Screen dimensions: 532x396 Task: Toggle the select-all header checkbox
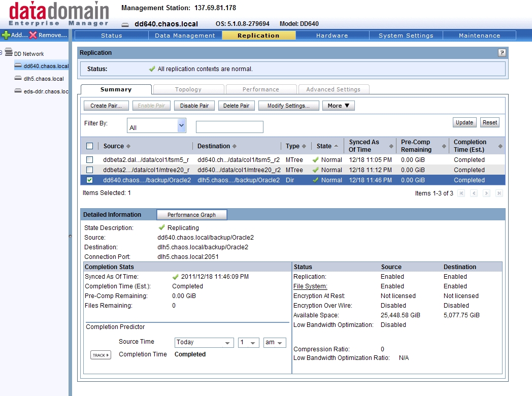(90, 146)
